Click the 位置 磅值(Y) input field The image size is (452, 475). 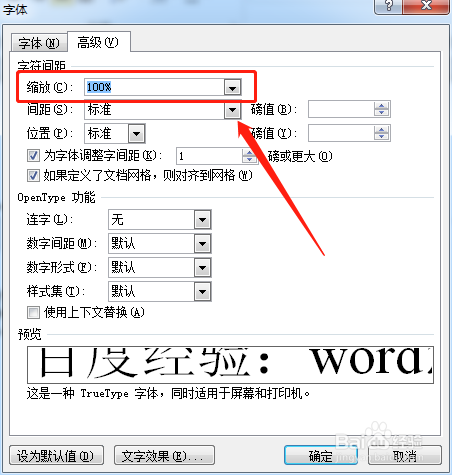341,133
